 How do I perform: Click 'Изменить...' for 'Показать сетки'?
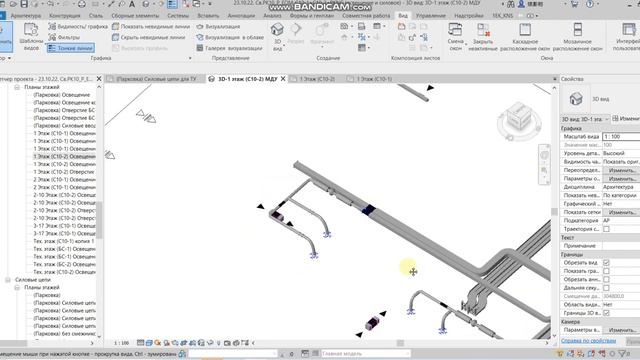[x=621, y=212]
